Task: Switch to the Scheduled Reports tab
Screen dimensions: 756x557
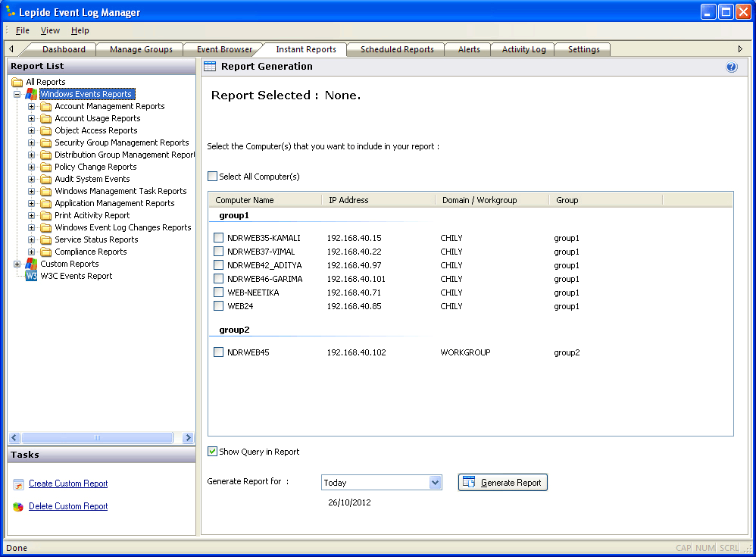Action: [397, 49]
